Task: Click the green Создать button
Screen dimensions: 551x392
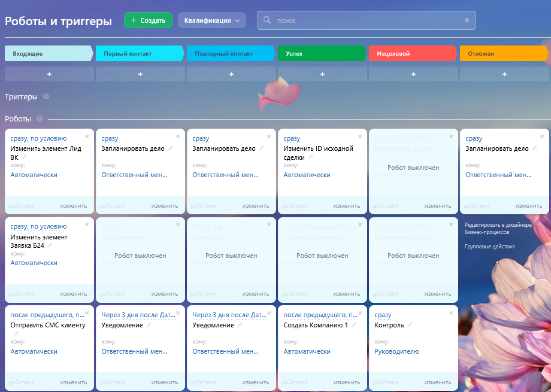Action: [148, 20]
